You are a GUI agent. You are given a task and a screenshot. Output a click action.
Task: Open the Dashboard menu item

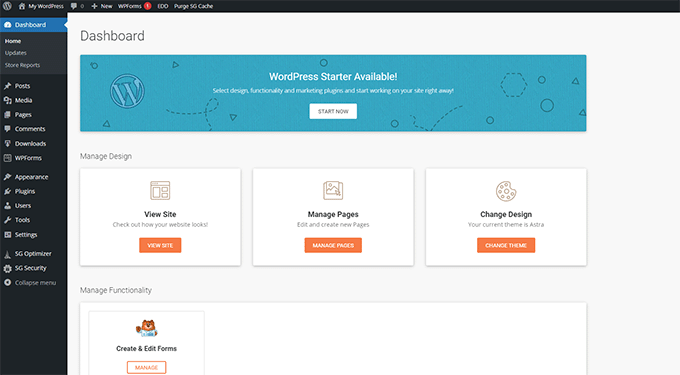(x=33, y=25)
